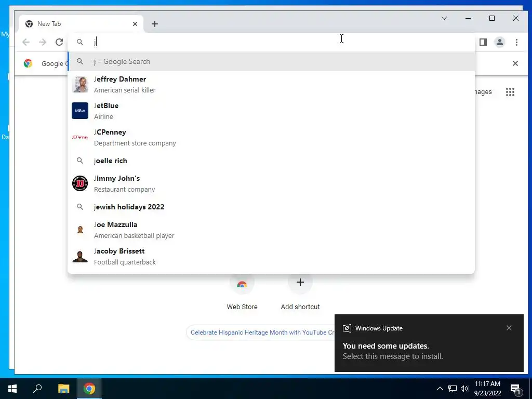Open the taskbar clock and date

point(487,389)
